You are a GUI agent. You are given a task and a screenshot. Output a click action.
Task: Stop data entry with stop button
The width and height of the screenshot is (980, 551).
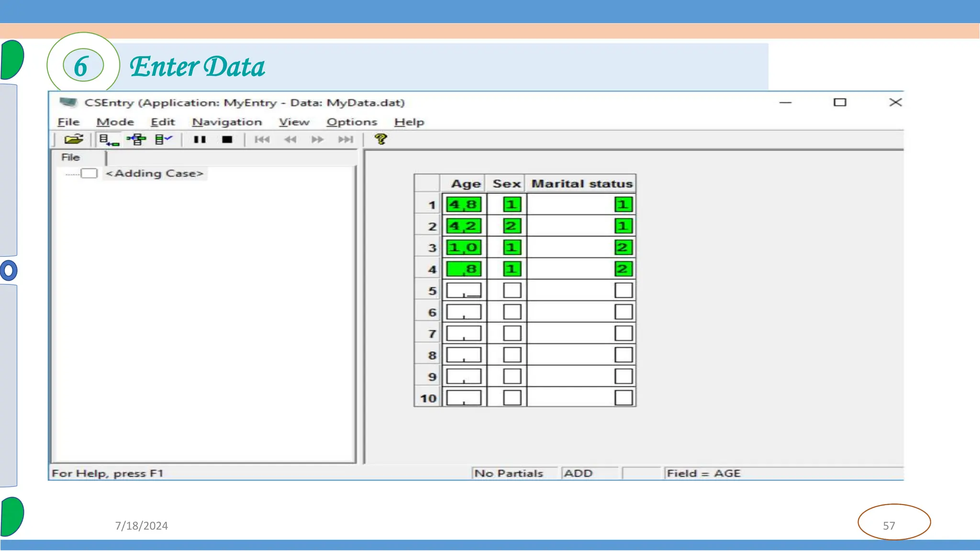(227, 140)
